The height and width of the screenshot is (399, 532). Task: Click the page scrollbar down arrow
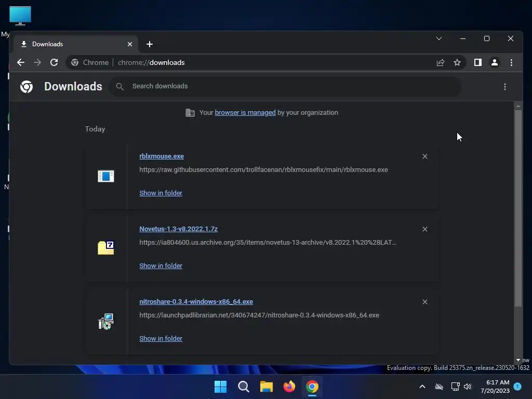[518, 361]
